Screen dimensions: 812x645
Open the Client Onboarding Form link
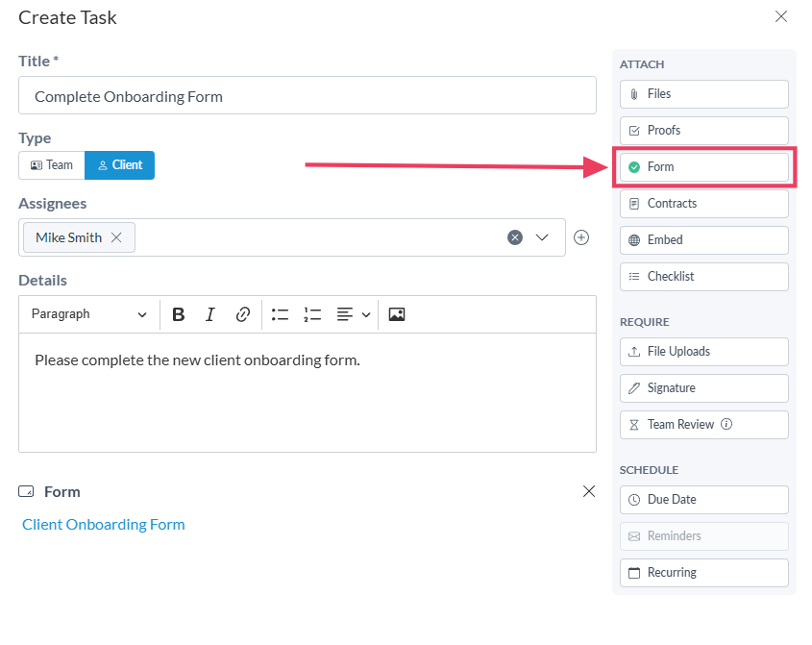(104, 525)
